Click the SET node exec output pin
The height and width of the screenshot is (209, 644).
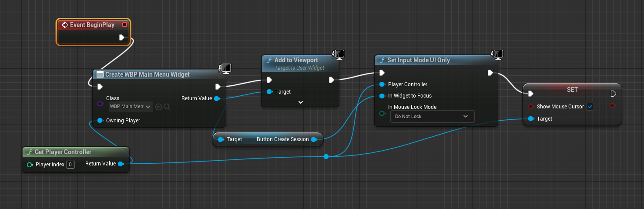[x=613, y=94]
